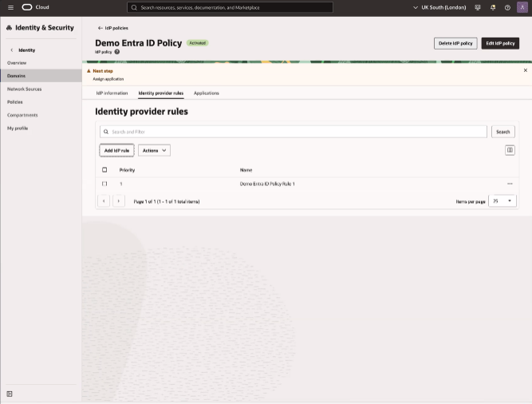The height and width of the screenshot is (404, 532).
Task: Click the Search and Filter input field
Action: pyautogui.click(x=293, y=132)
